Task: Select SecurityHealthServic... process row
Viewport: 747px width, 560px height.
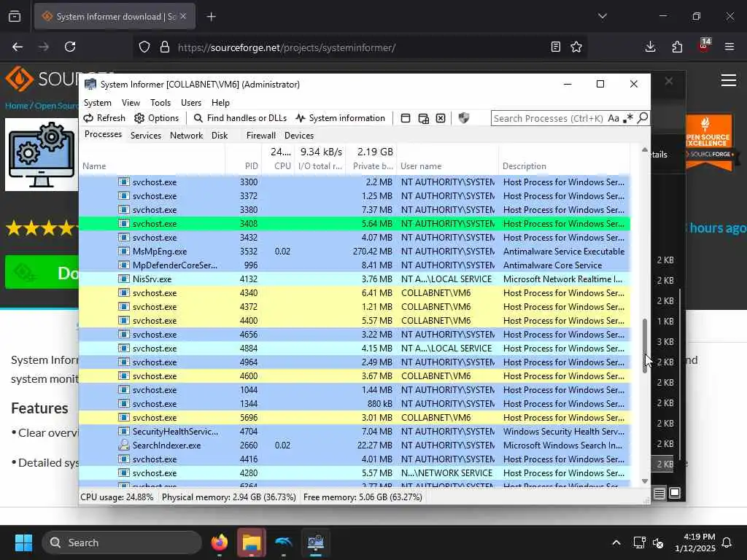Action: tap(355, 432)
